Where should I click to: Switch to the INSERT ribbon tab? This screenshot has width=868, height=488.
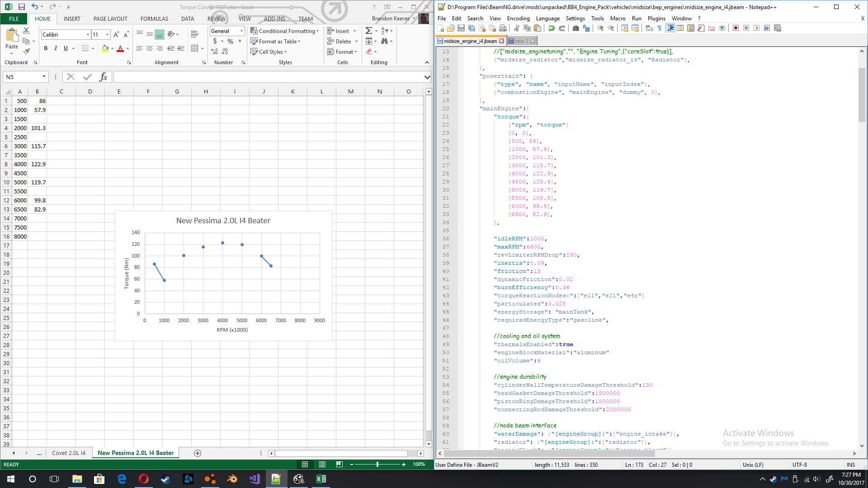tap(72, 19)
